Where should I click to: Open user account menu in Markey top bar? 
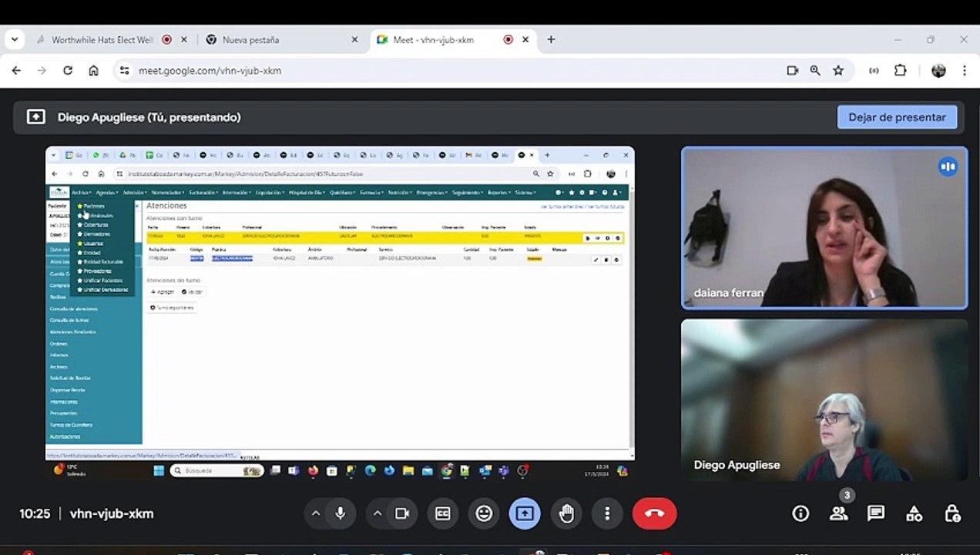coord(616,192)
